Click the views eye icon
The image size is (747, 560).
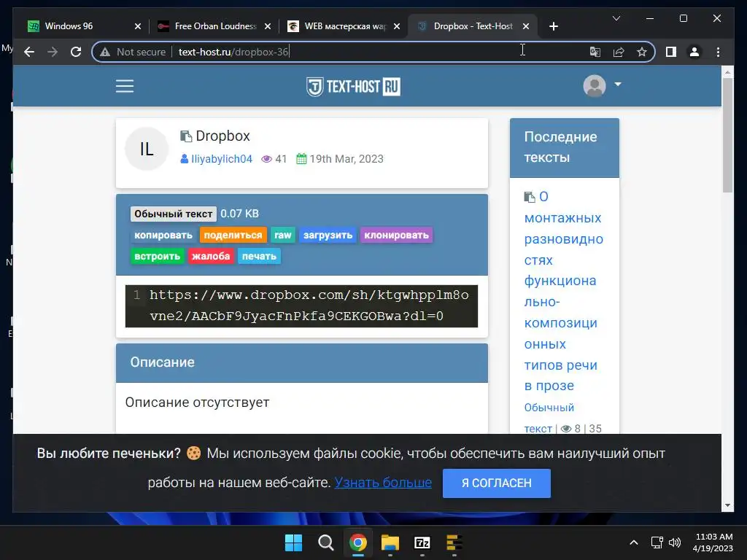pyautogui.click(x=267, y=159)
